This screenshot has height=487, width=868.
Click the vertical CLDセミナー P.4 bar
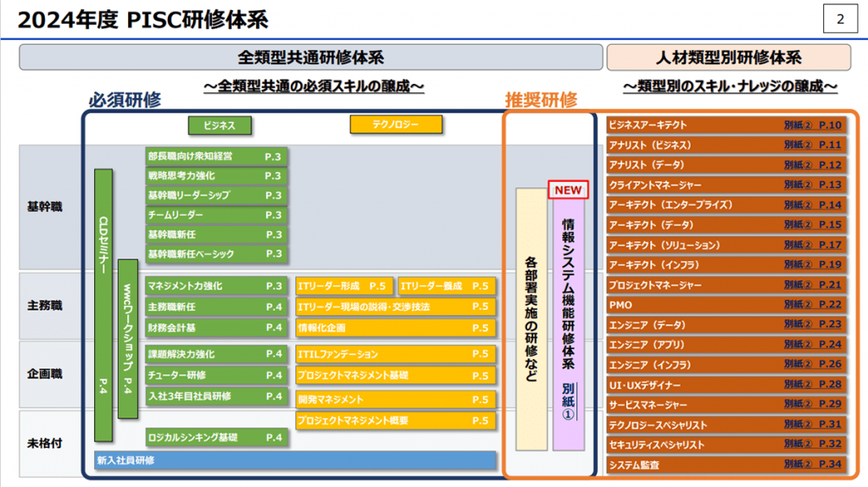(103, 305)
